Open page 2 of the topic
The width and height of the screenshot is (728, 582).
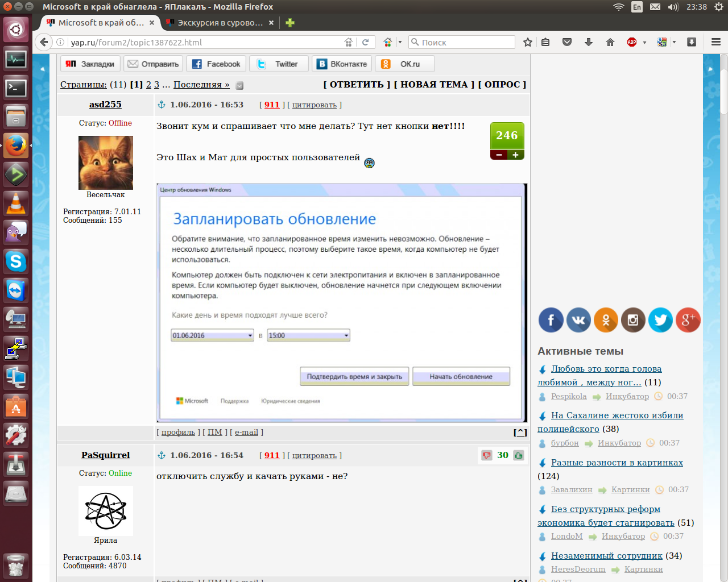[x=148, y=84]
